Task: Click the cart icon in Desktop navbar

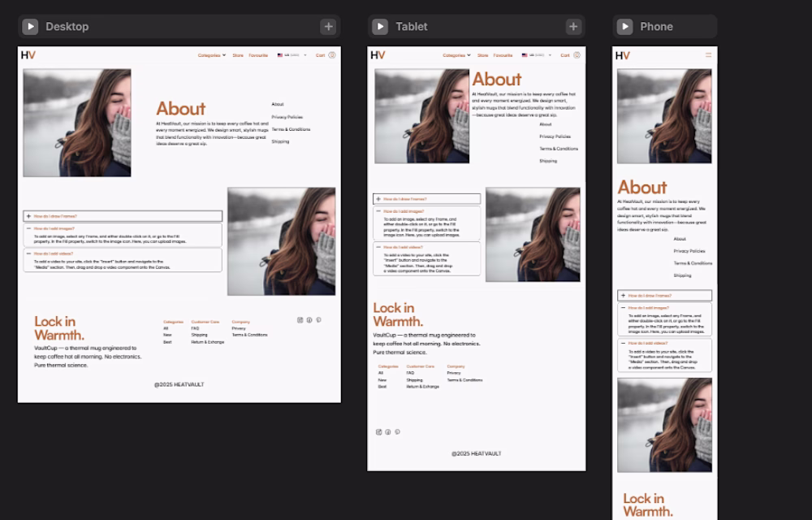Action: (332, 55)
